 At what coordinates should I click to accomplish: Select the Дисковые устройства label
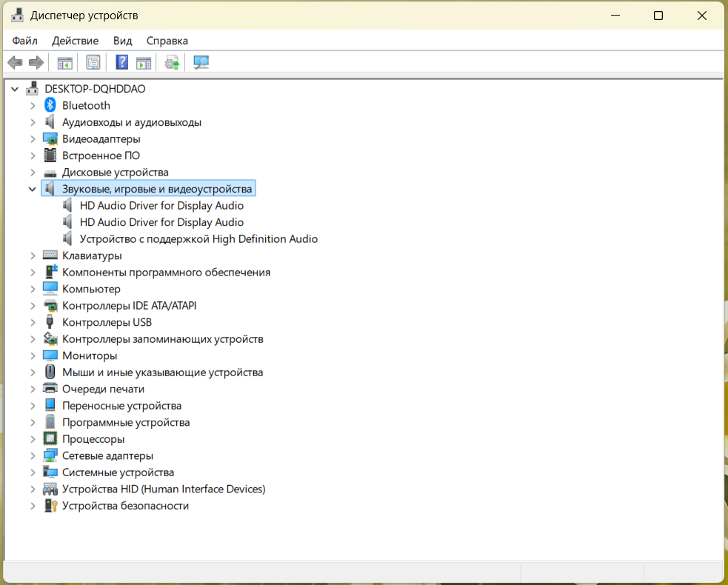[x=115, y=173]
